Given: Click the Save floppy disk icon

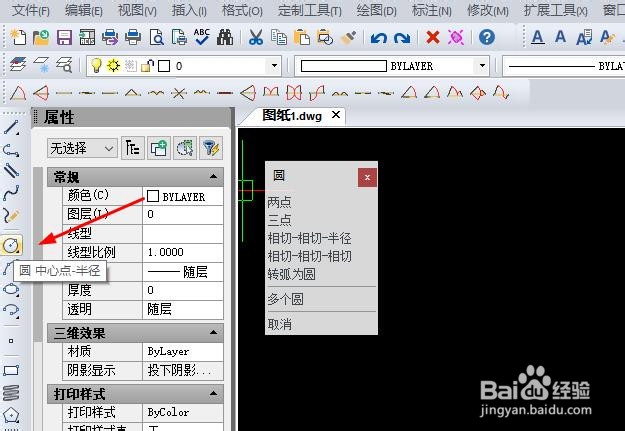Looking at the screenshot, I should point(64,37).
